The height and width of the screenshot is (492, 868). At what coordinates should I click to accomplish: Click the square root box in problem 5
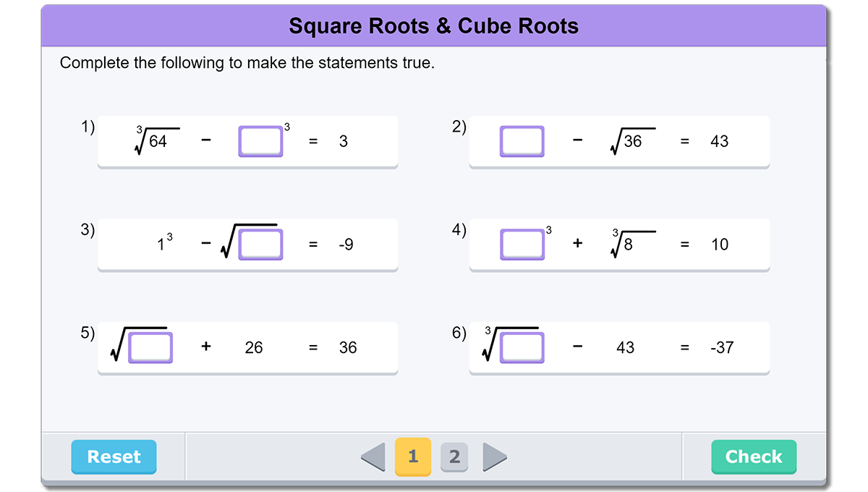150,348
